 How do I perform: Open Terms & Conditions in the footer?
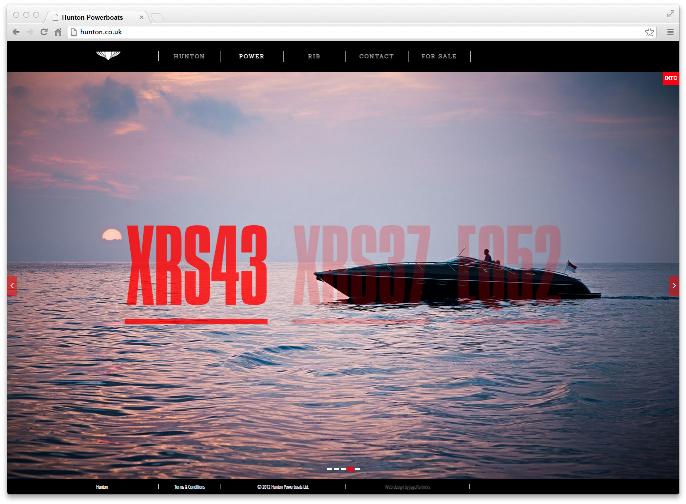click(189, 487)
